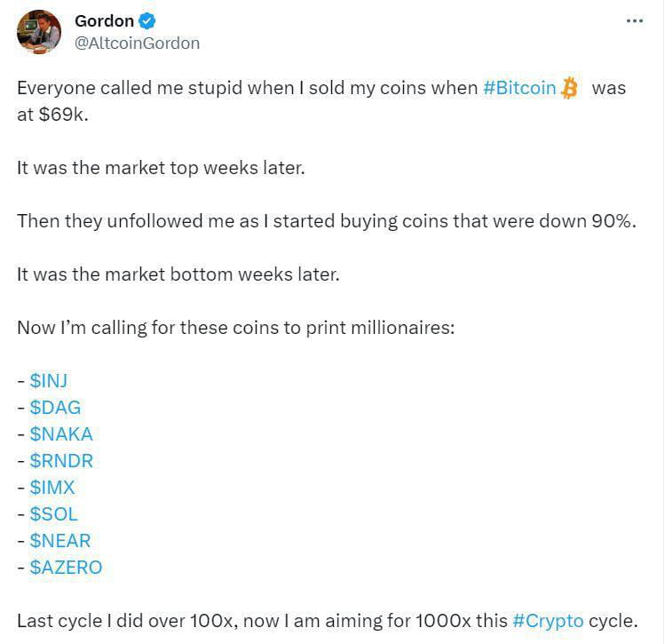This screenshot has width=665, height=644.
Task: Open the $RNDR cashtag
Action: (x=61, y=461)
